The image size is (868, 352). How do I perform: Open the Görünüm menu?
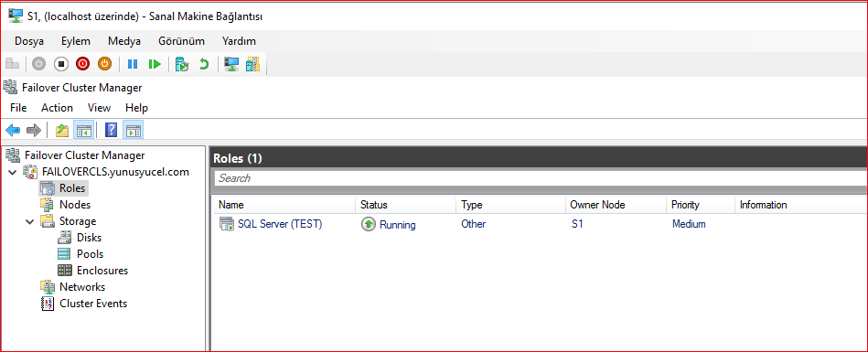(182, 41)
